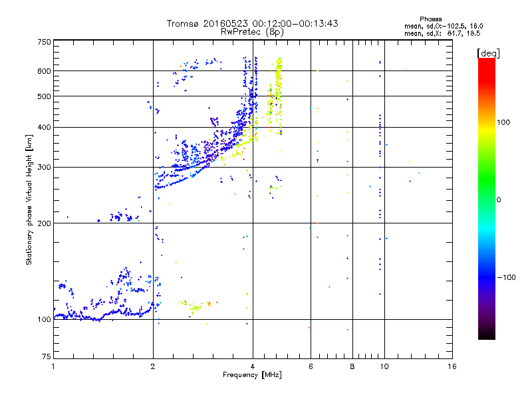
Task: Click the x-axis label '16'
Action: click(452, 366)
